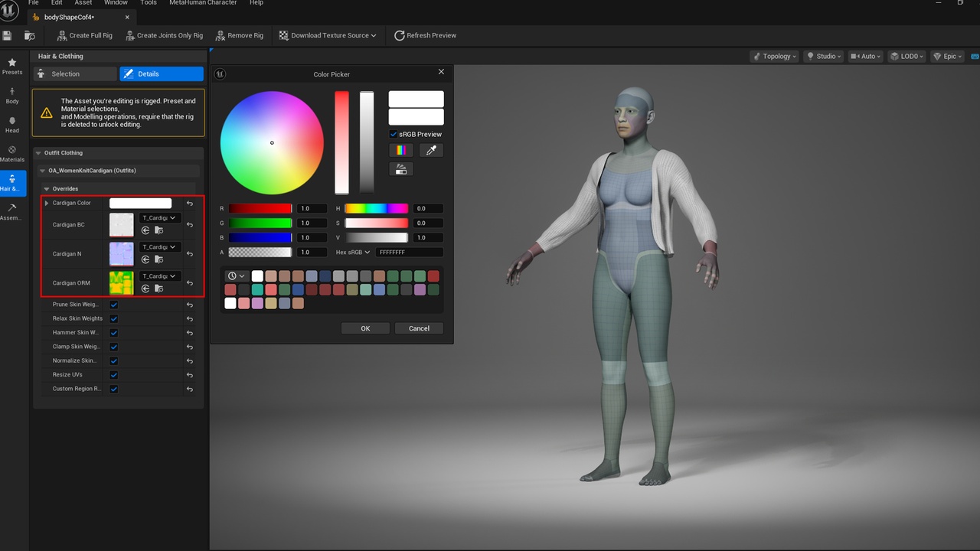
Task: Open the Cardigan N texture dropdown
Action: click(159, 247)
